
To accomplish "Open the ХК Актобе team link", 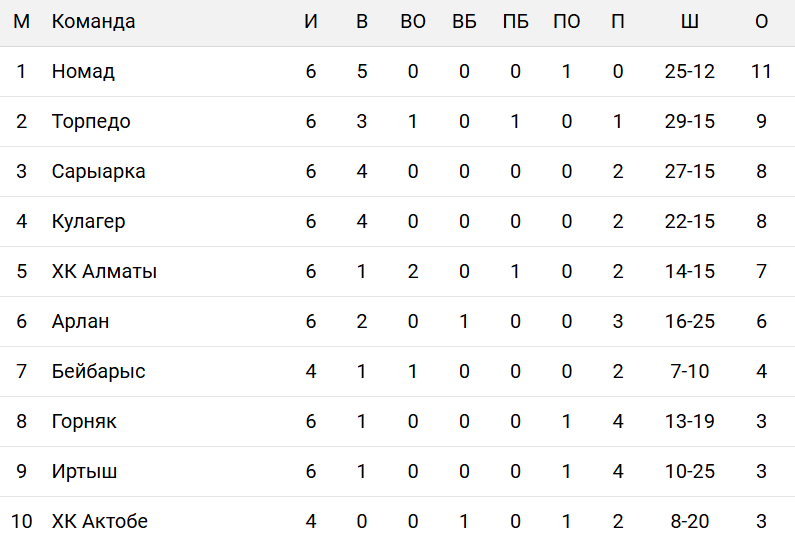I will [99, 522].
